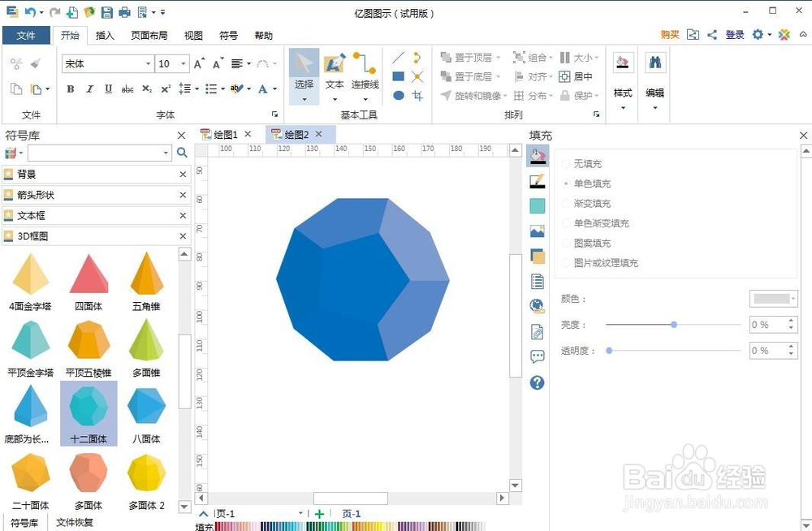Open the comment bubble panel icon

click(538, 356)
